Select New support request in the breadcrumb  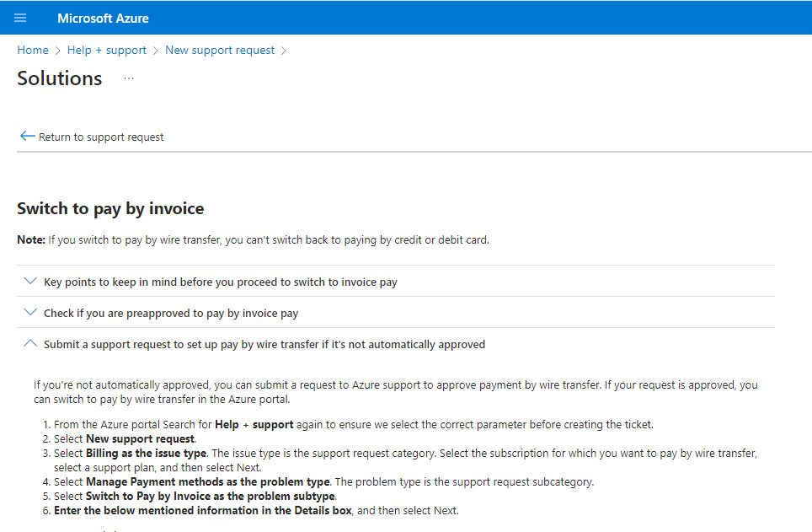[220, 50]
